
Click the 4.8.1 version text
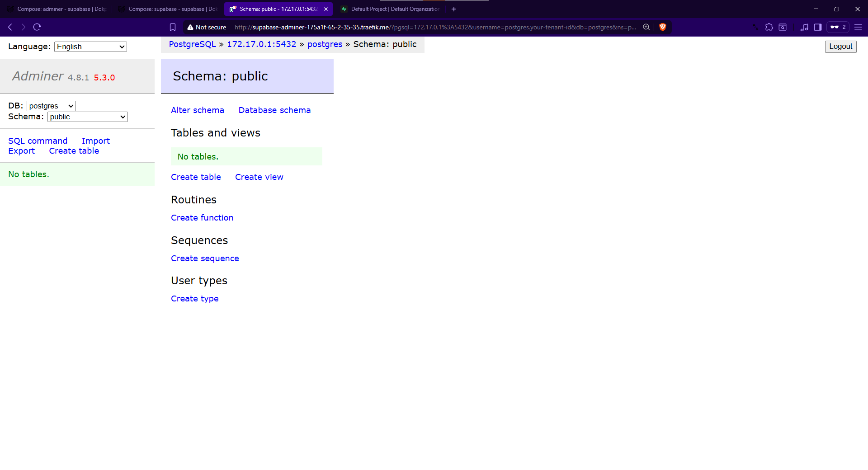tap(78, 78)
